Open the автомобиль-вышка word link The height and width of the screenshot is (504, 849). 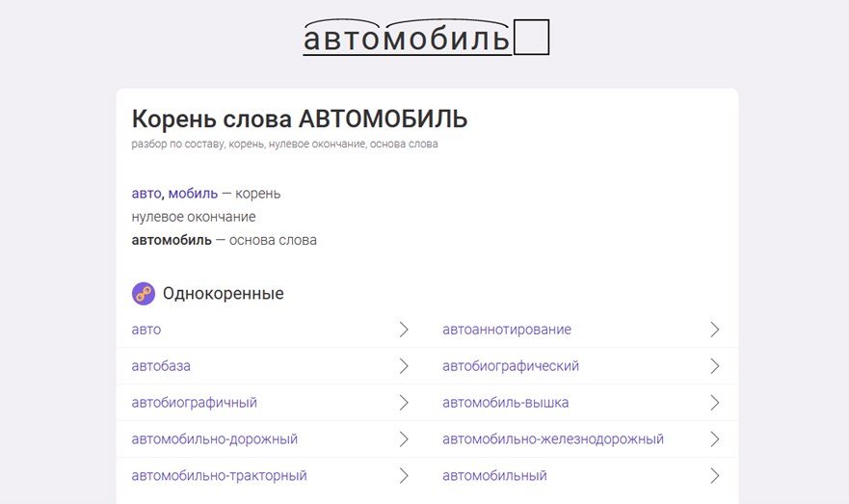[506, 403]
